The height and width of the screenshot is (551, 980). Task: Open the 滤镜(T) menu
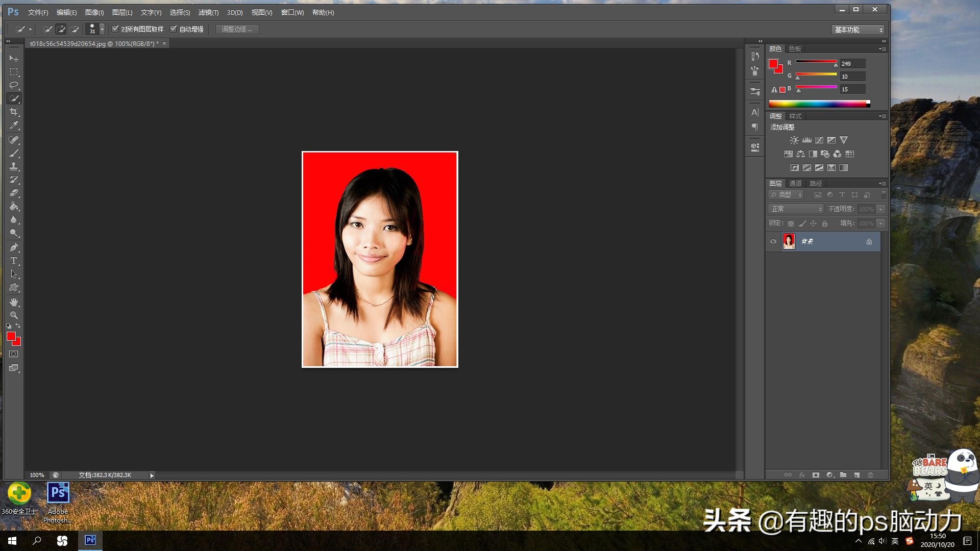(208, 12)
